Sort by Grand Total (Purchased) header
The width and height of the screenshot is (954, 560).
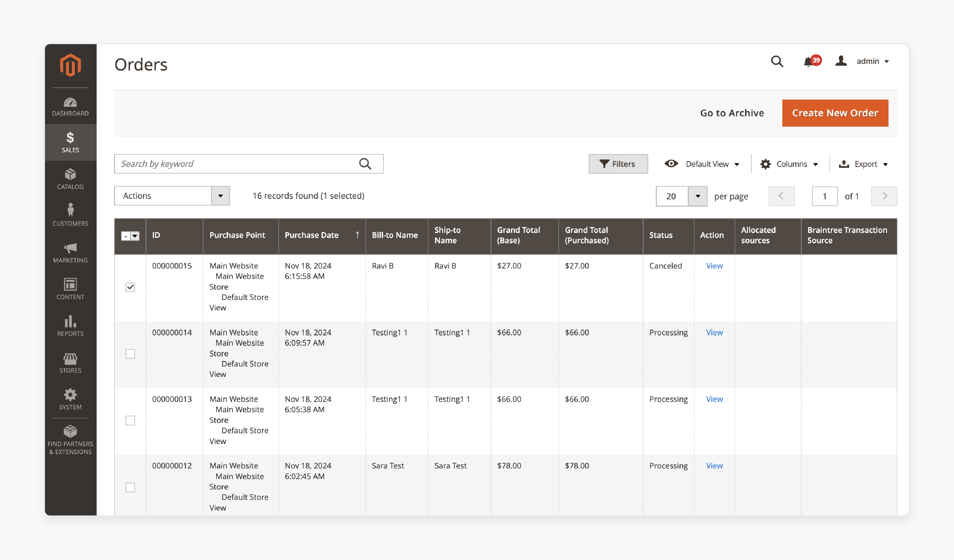point(601,236)
